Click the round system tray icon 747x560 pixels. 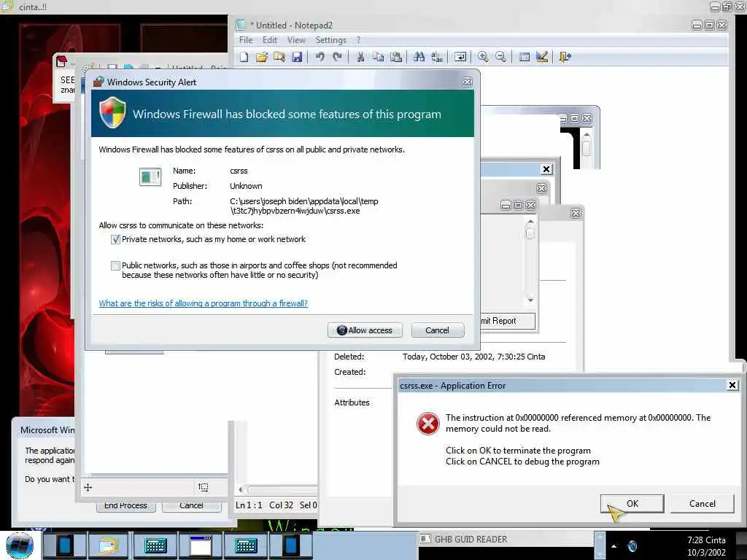tap(632, 546)
